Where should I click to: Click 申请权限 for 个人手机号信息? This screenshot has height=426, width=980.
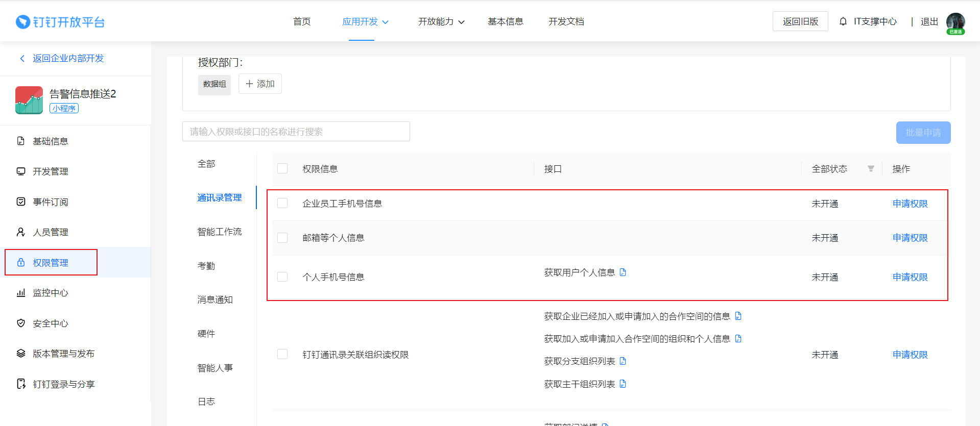(x=910, y=277)
